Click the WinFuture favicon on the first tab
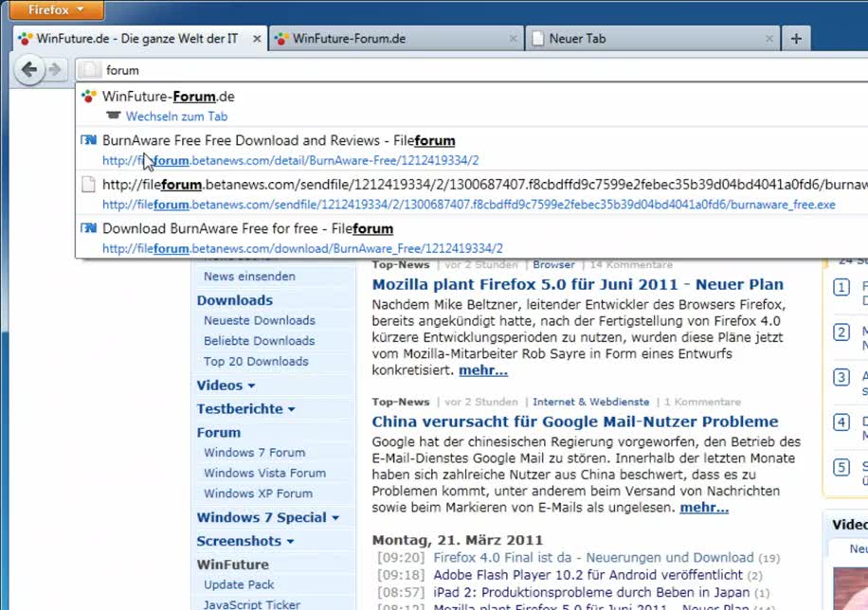868x610 pixels. 24,38
